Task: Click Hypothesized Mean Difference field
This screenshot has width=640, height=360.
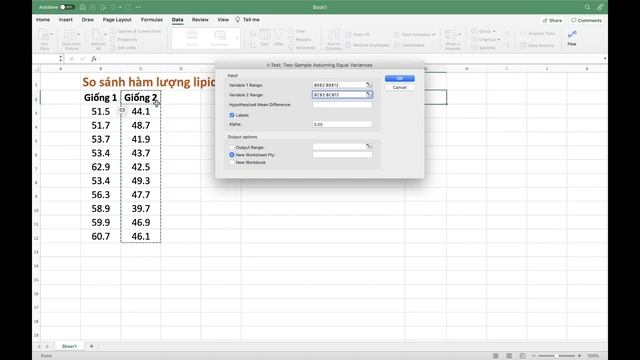Action: 342,104
